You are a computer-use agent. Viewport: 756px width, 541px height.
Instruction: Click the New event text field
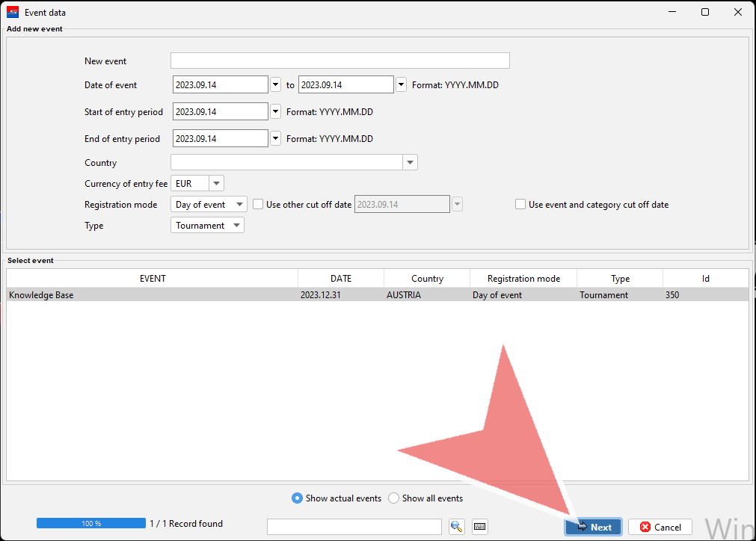(340, 61)
